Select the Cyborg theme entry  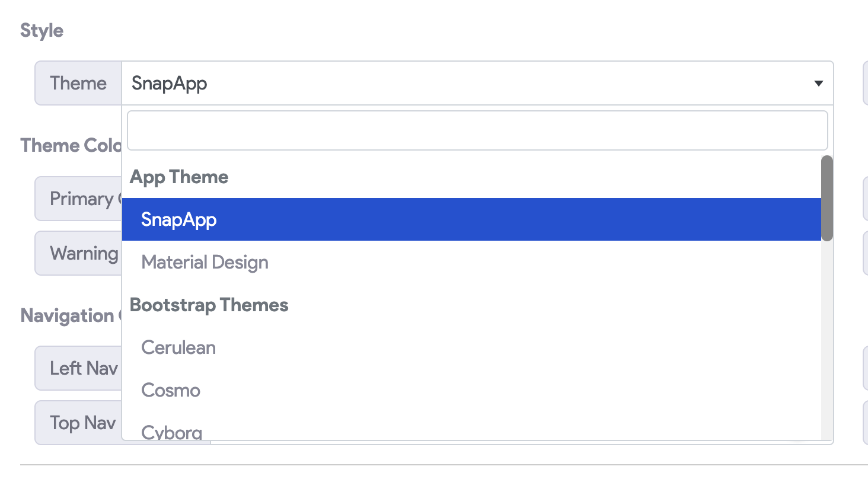(172, 430)
